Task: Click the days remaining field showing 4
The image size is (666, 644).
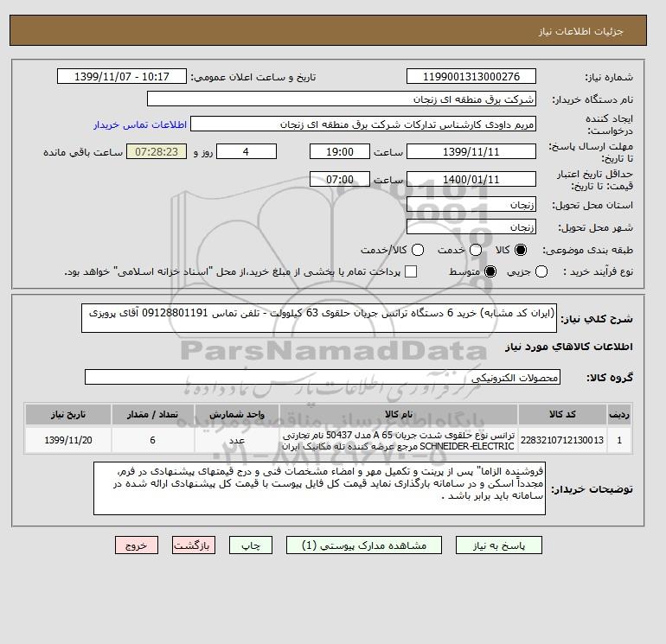Action: click(x=247, y=151)
